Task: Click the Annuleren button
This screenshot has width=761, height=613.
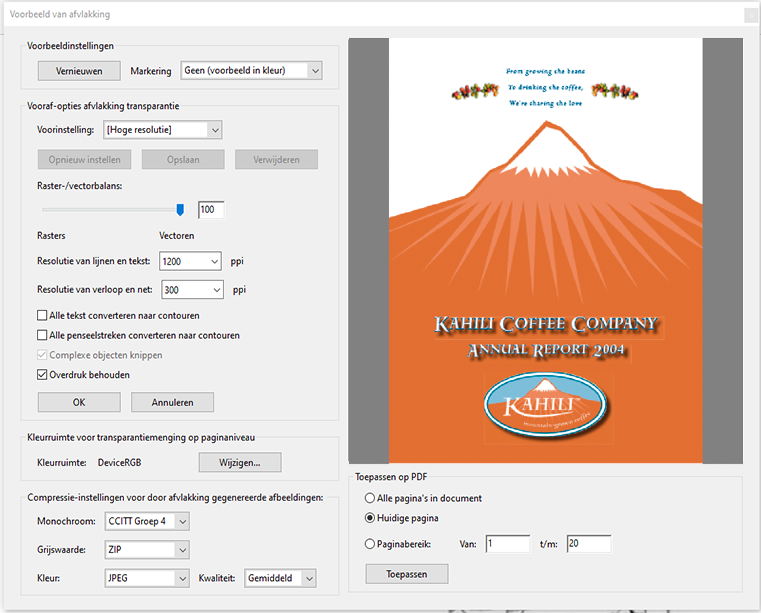Action: click(172, 402)
